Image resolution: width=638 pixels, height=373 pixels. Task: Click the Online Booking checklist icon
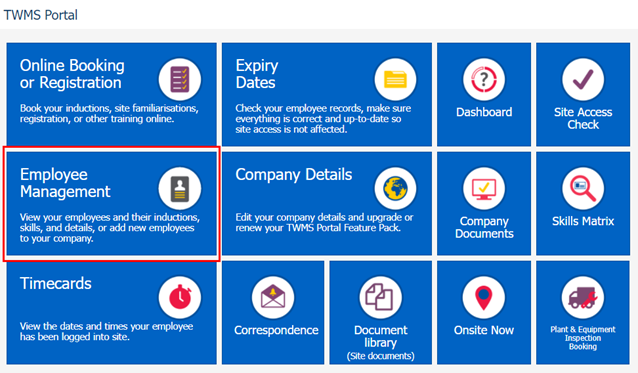179,79
